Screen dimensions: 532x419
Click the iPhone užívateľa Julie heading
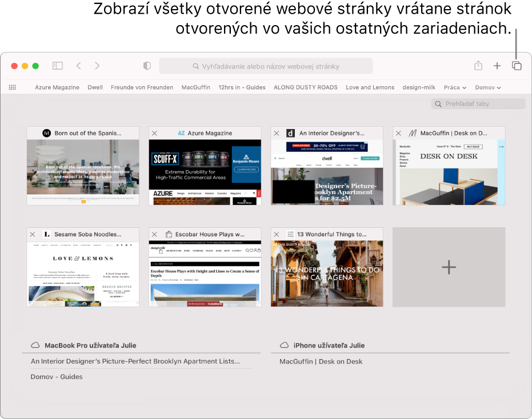pos(329,345)
